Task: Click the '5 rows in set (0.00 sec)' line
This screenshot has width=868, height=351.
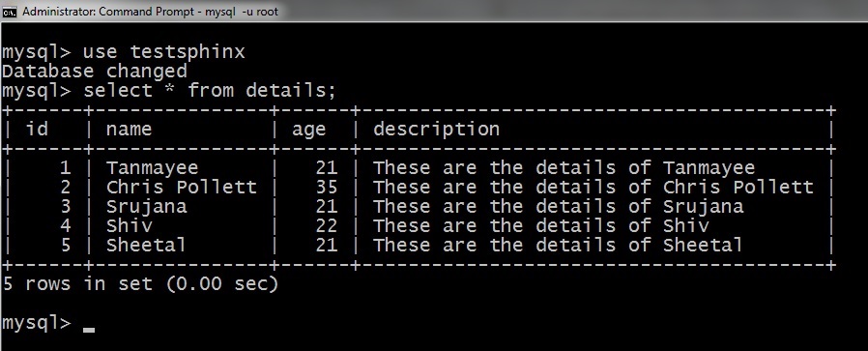Action: coord(140,284)
